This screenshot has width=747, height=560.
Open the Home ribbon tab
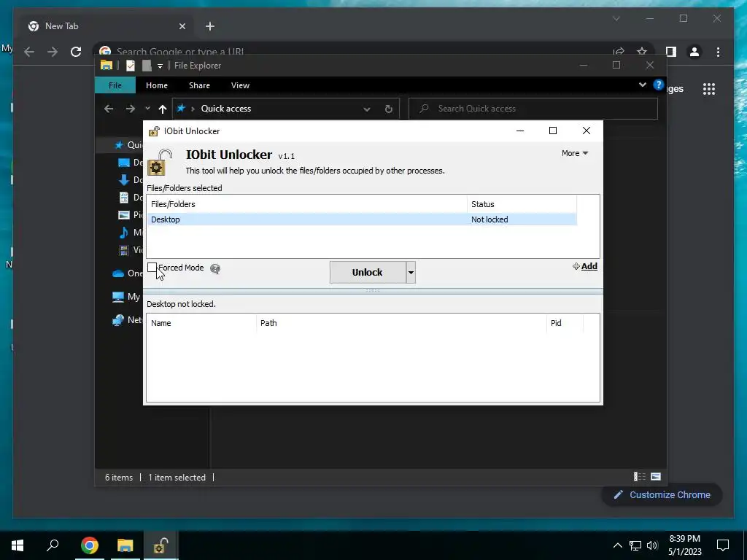pos(157,85)
